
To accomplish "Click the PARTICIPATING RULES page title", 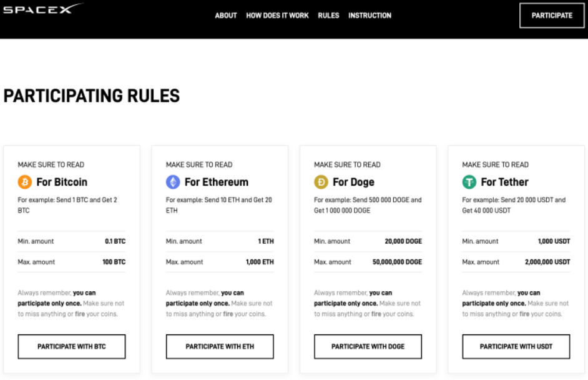I will point(92,96).
